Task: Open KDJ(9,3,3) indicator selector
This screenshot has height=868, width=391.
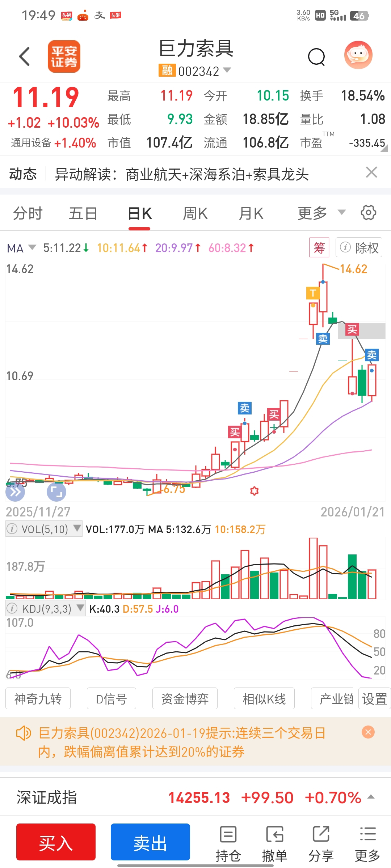Action: pos(46,609)
